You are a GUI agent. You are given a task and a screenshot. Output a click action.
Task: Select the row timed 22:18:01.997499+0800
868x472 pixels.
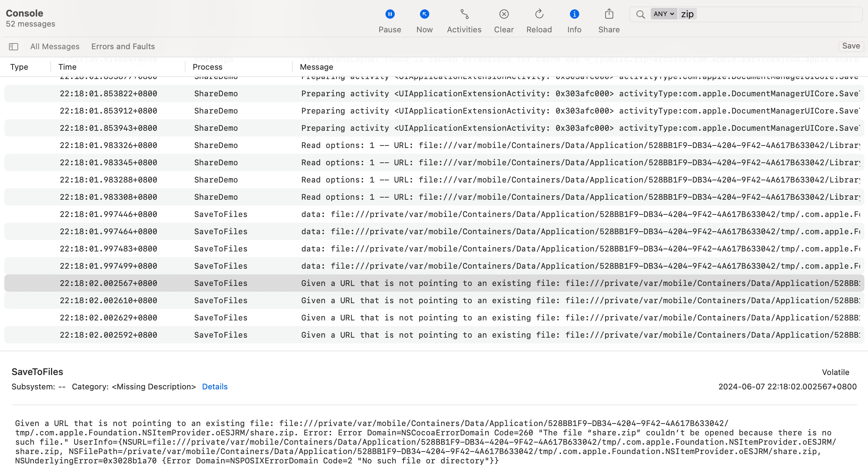click(434, 266)
